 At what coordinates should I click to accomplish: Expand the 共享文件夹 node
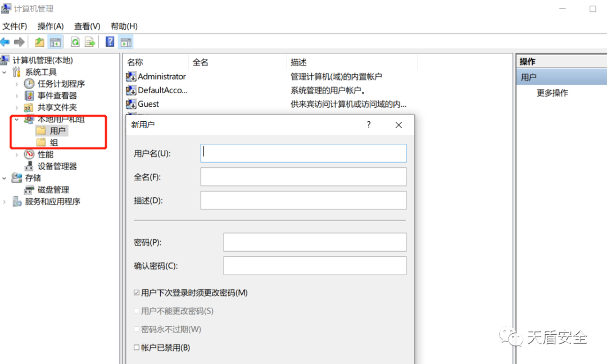tap(17, 107)
